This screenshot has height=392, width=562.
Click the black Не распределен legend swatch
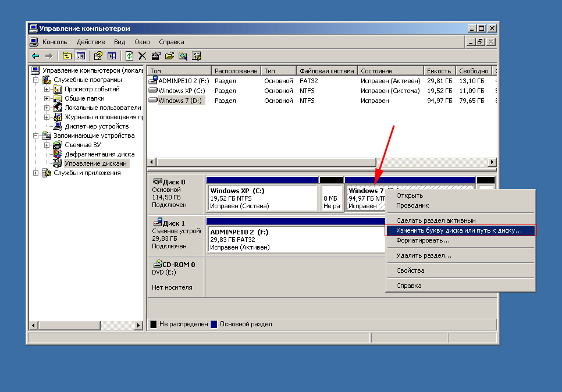pos(154,324)
